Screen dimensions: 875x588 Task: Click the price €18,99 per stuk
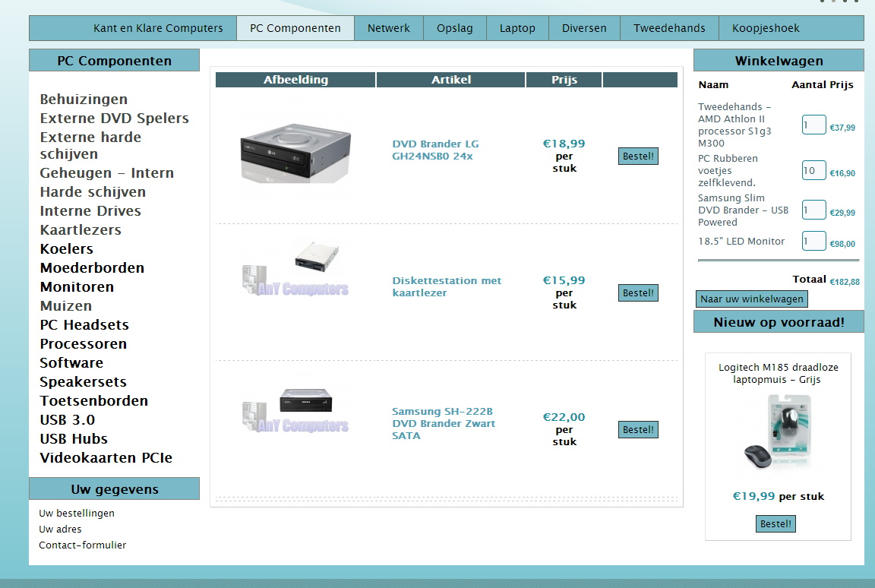point(564,156)
